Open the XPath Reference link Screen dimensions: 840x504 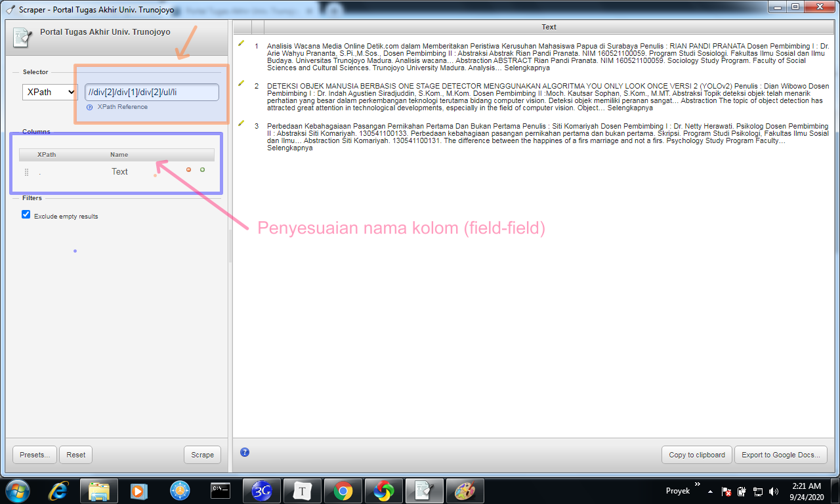[x=123, y=107]
